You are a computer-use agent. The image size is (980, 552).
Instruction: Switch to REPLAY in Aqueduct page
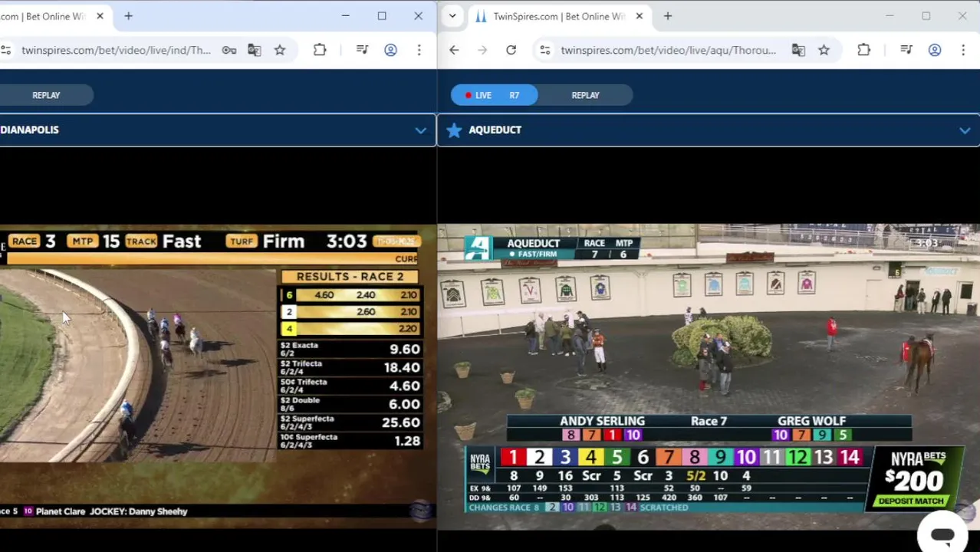pos(585,95)
